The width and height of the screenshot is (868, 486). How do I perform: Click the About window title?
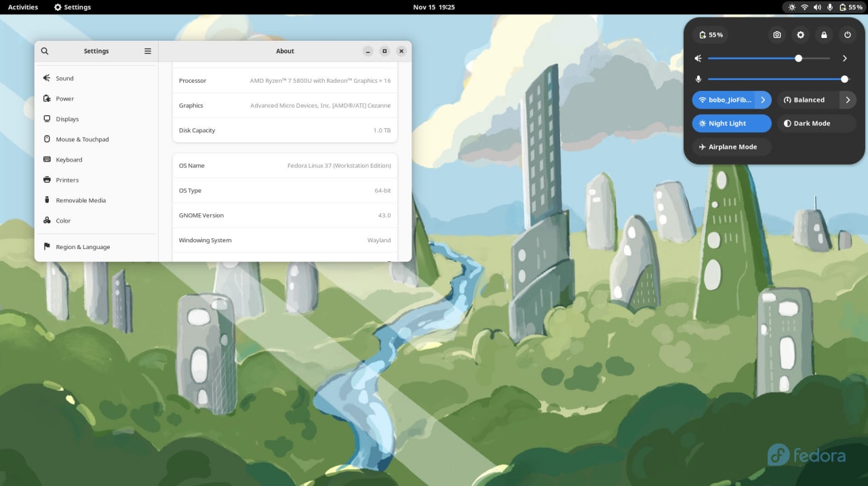point(285,51)
